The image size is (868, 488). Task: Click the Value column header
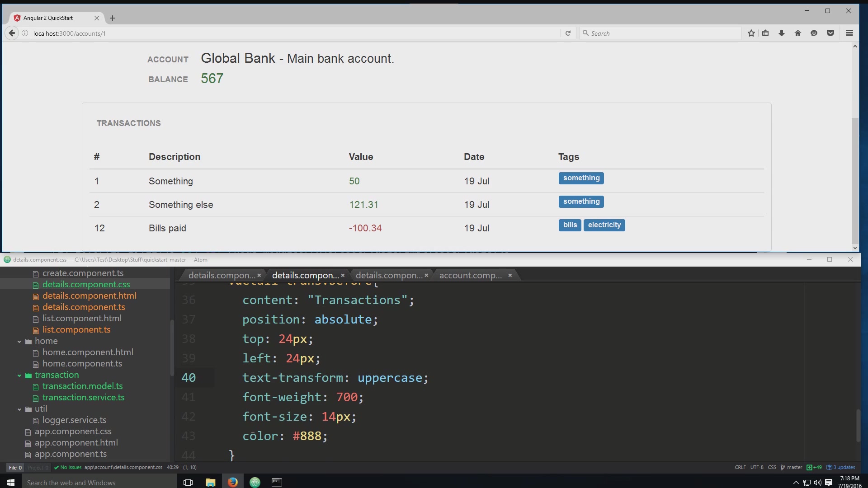(361, 157)
